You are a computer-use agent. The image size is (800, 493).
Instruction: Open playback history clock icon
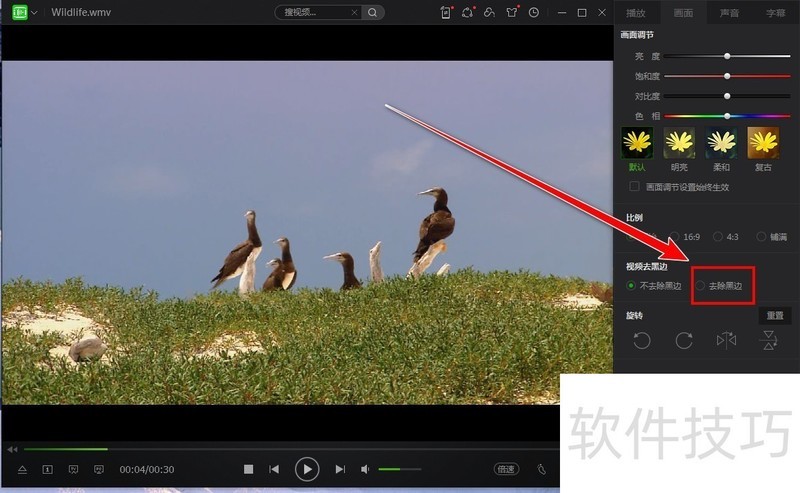(x=534, y=13)
